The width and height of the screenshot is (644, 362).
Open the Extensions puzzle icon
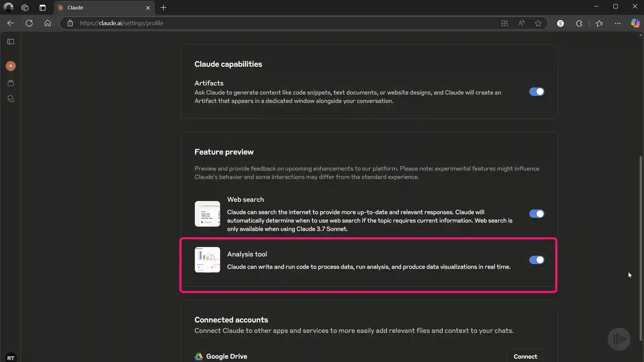[x=579, y=23]
